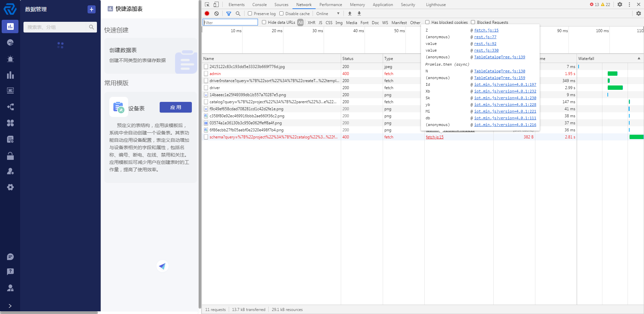The height and width of the screenshot is (314, 644).
Task: Open the topology nodes sidebar icon
Action: (x=10, y=107)
